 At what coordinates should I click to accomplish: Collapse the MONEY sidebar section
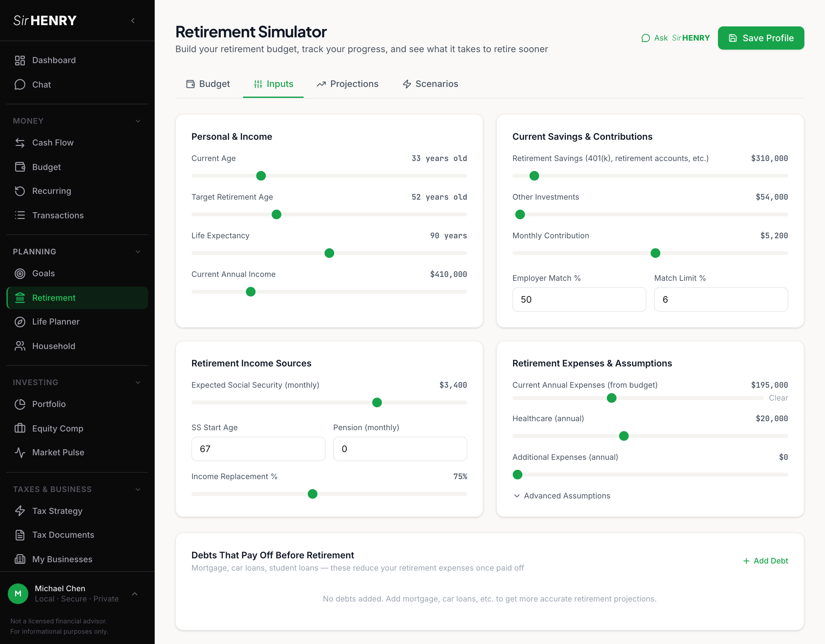click(138, 121)
